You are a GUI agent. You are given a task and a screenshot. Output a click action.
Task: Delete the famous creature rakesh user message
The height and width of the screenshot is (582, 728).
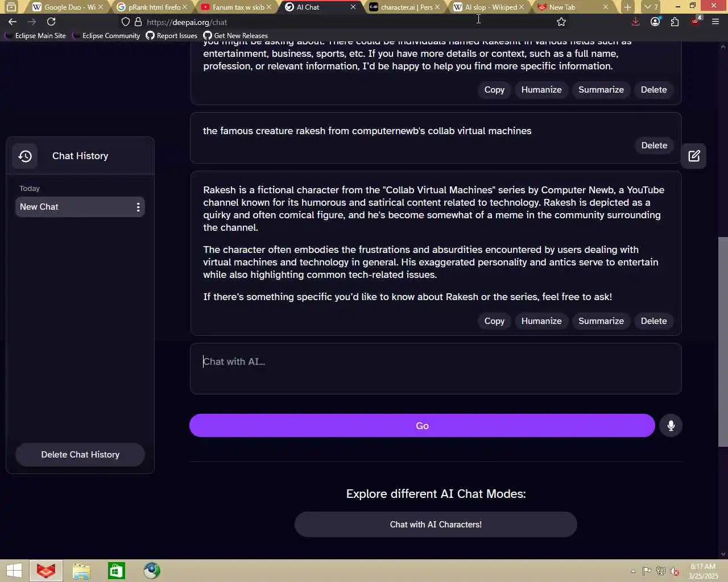(654, 145)
